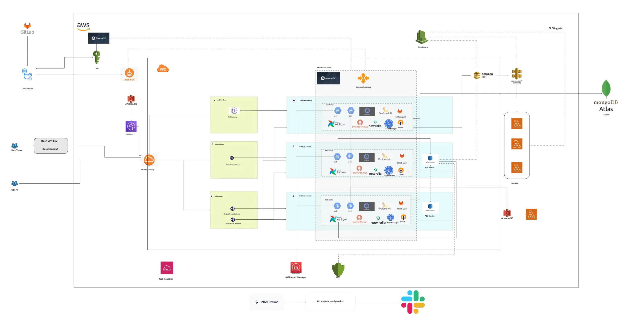Click the EKS worker plane label

(x=324, y=67)
